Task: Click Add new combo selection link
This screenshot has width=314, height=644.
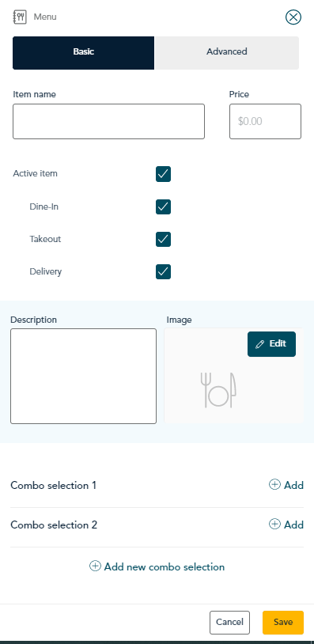Action: [157, 566]
